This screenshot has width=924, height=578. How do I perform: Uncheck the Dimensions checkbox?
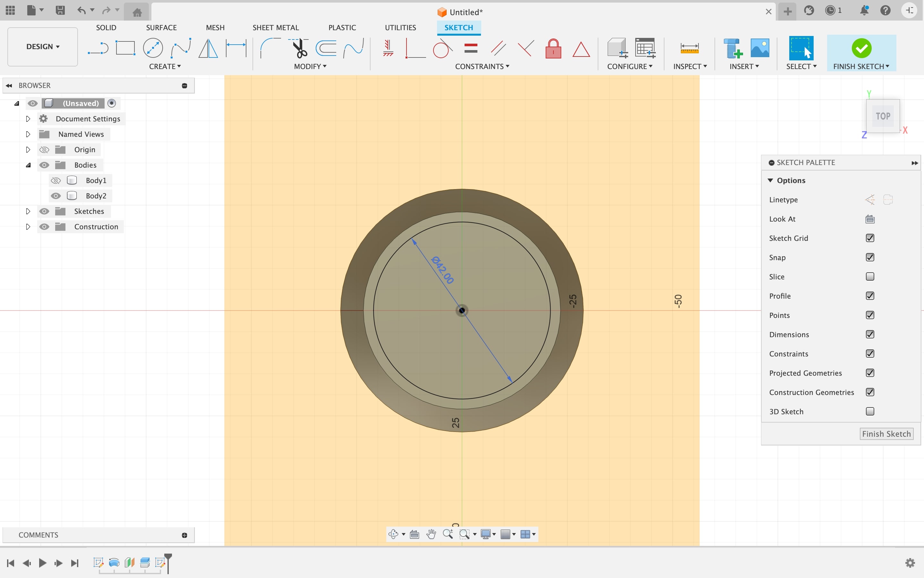click(870, 335)
